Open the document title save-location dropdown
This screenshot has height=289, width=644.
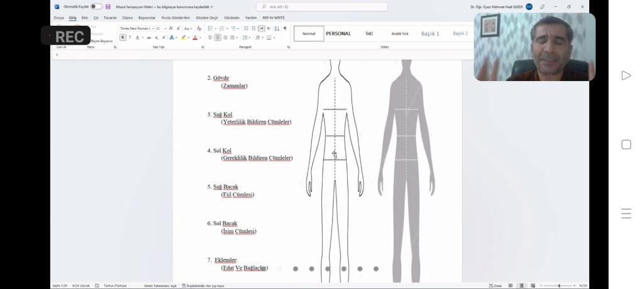click(x=211, y=7)
